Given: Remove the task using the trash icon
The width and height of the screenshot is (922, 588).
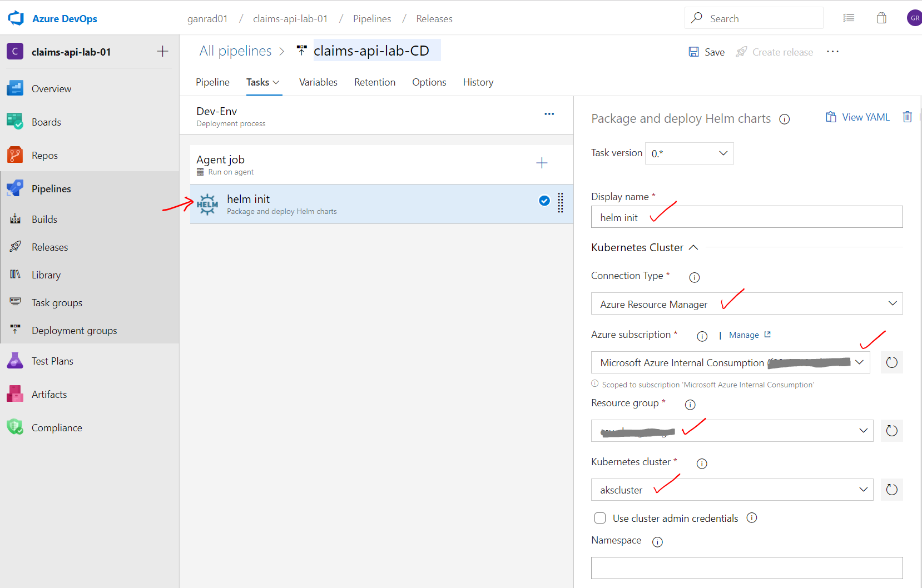Looking at the screenshot, I should (907, 117).
